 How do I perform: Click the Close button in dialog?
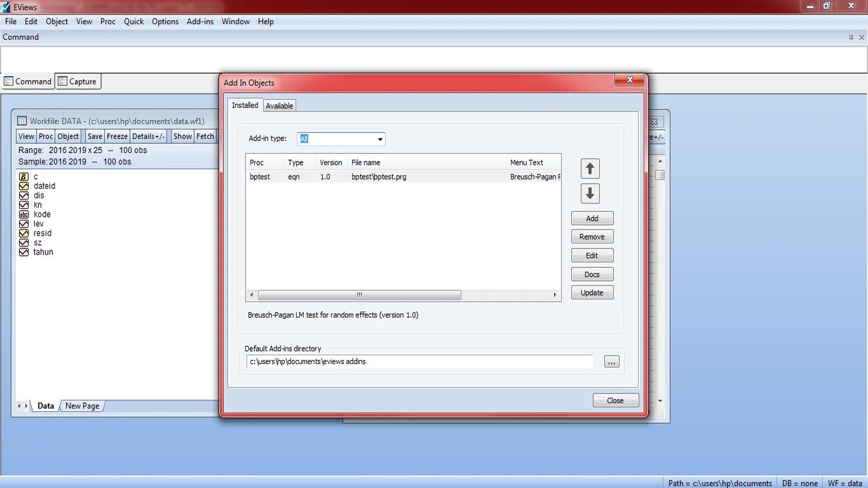tap(615, 400)
